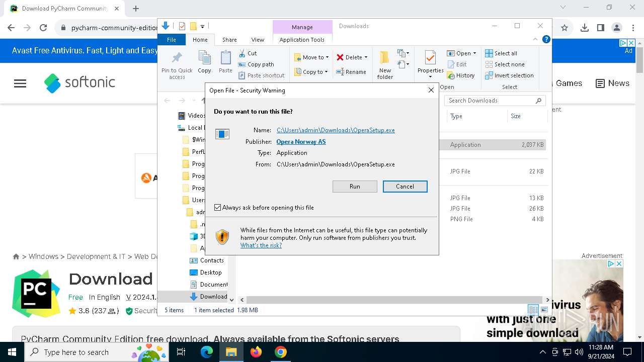Screen dimensions: 644x362
Task: Open Customize Quick Access Toolbar dropdown
Action: click(x=202, y=26)
